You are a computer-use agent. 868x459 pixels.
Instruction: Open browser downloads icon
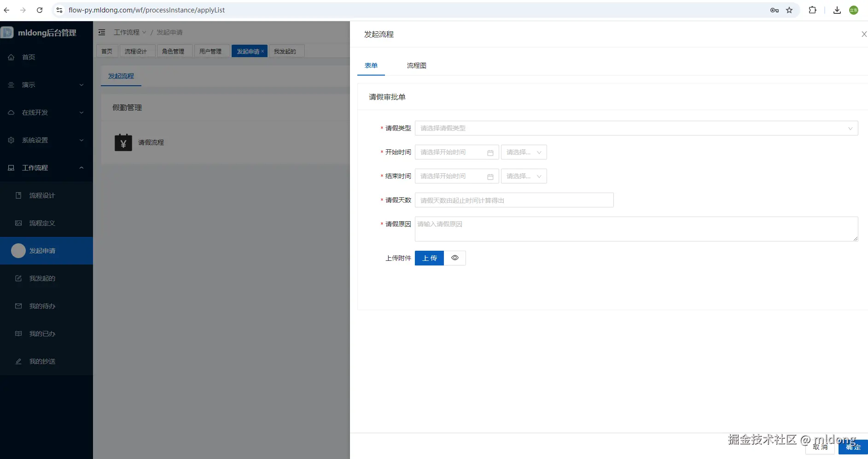click(x=837, y=10)
